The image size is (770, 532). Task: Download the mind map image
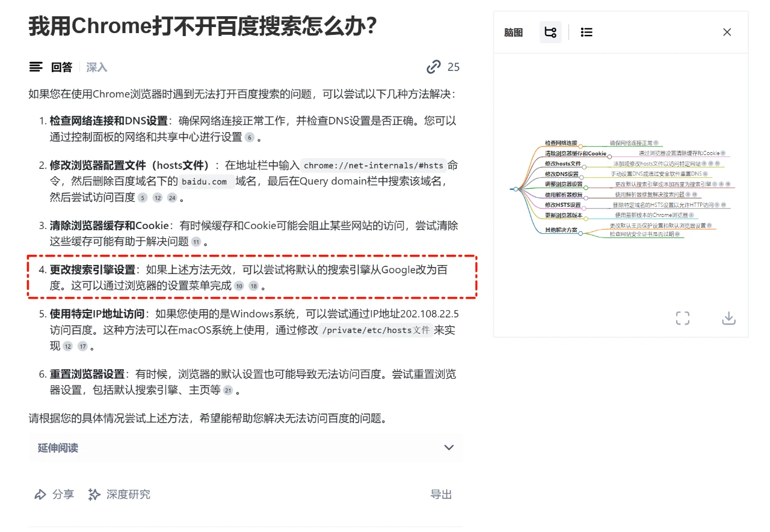(x=729, y=318)
